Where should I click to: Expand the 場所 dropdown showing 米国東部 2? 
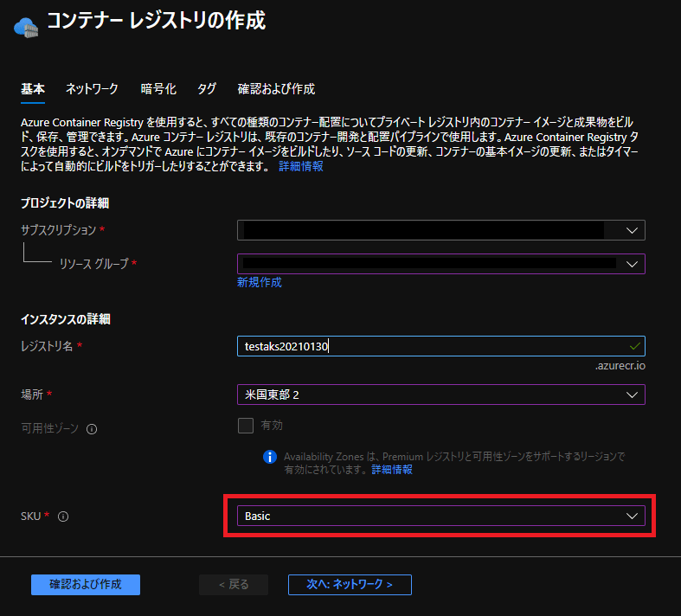[440, 395]
